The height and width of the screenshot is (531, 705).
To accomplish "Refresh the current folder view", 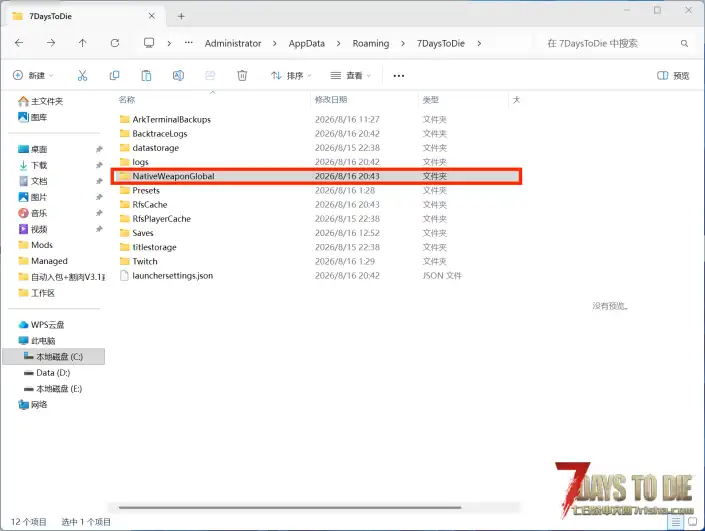I will pos(115,43).
